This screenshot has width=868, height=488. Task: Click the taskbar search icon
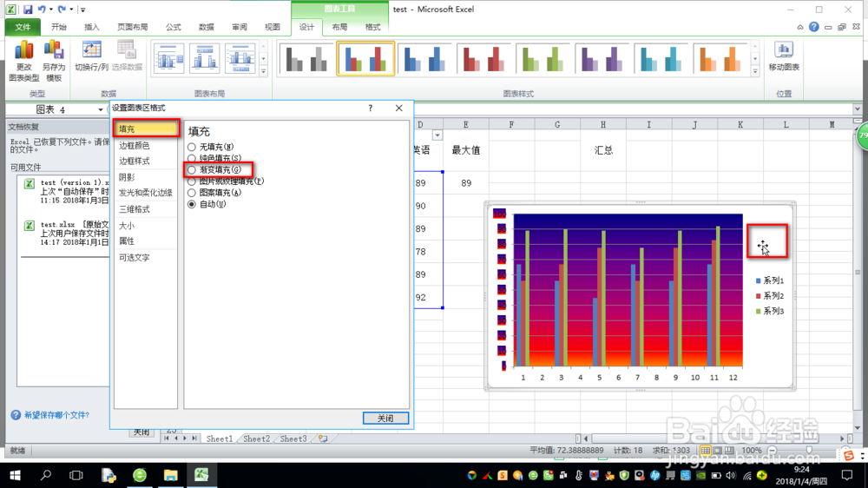(x=46, y=475)
